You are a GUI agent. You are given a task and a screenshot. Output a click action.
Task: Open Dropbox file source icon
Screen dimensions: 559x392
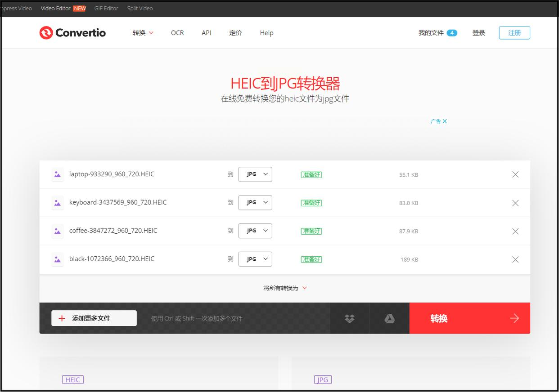(x=350, y=318)
